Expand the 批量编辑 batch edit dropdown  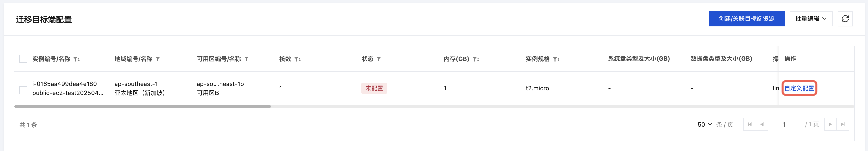pos(811,19)
